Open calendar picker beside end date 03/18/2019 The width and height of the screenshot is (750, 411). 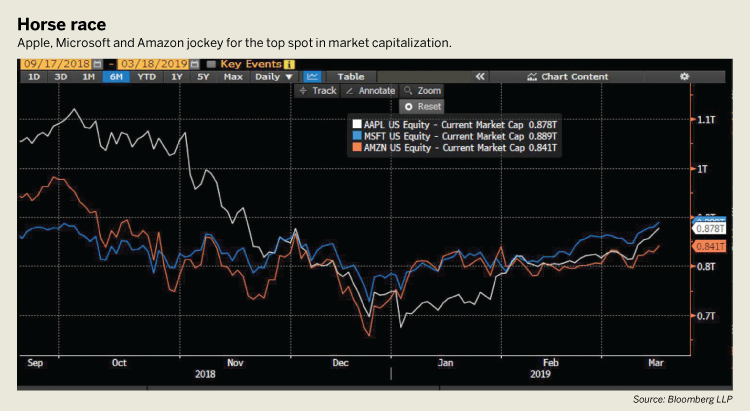point(194,64)
